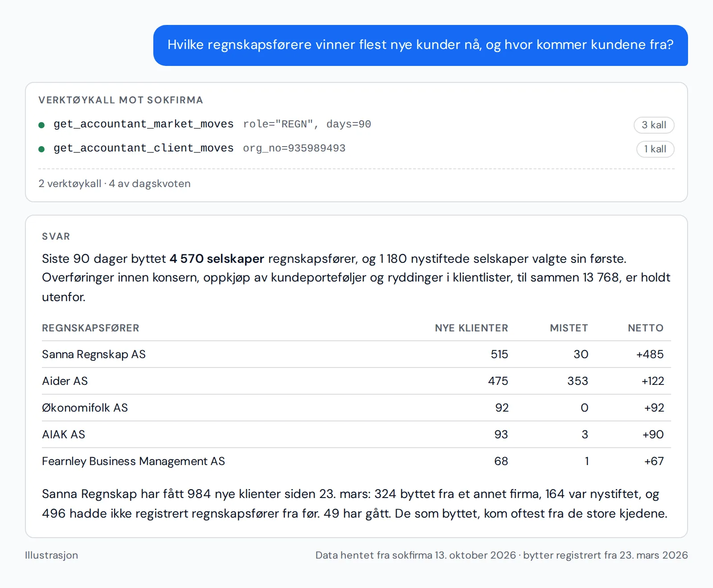Click the org_no=935989493 parameter
The height and width of the screenshot is (588, 713).
[x=294, y=148]
